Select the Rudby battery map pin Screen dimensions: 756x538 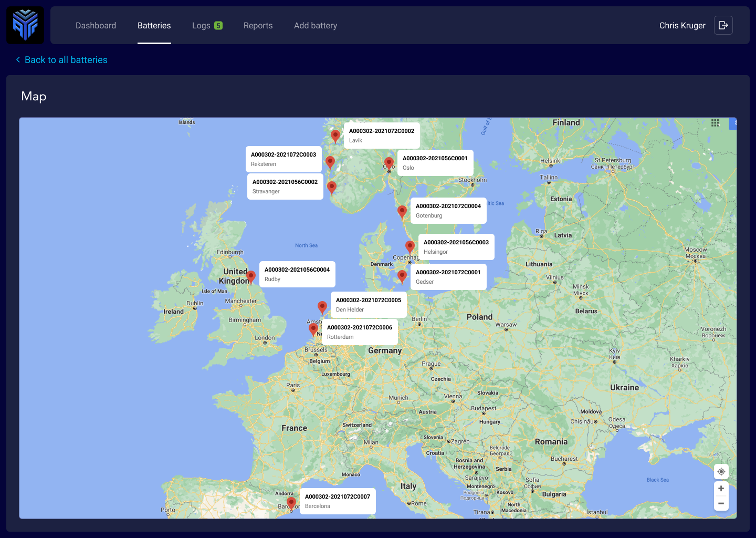tap(251, 276)
